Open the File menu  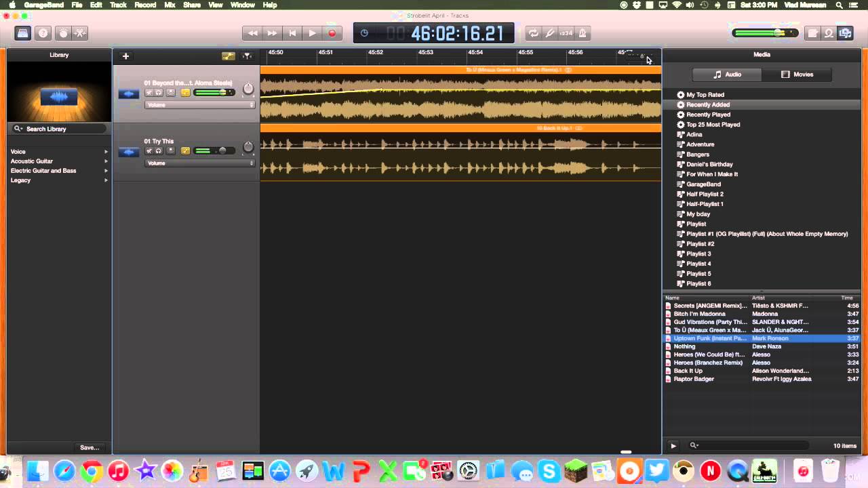77,5
